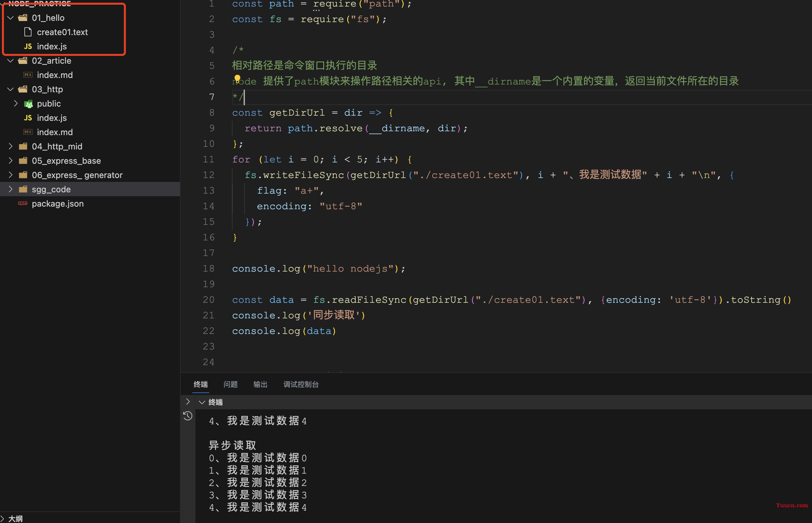Click require("fs") on line 2

340,19
